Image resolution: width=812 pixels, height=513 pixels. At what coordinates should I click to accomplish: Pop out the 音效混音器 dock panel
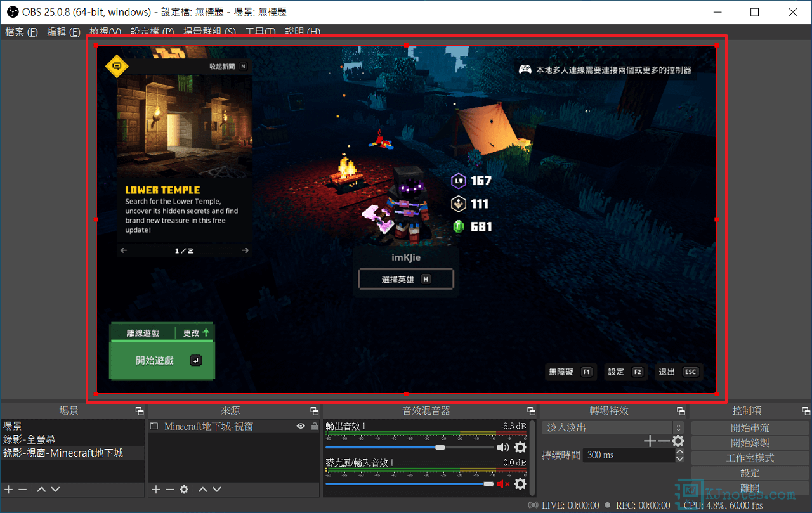(531, 412)
